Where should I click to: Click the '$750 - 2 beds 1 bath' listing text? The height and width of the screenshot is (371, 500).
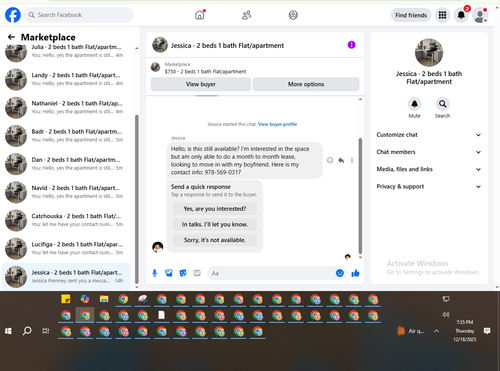205,72
